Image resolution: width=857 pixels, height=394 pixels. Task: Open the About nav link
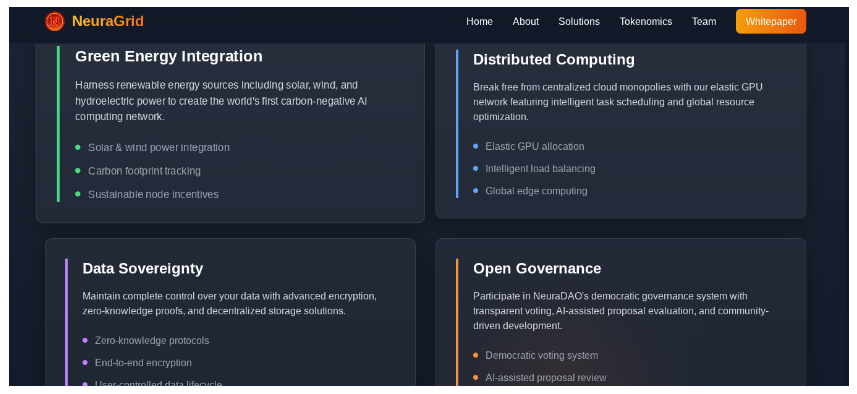click(x=526, y=21)
